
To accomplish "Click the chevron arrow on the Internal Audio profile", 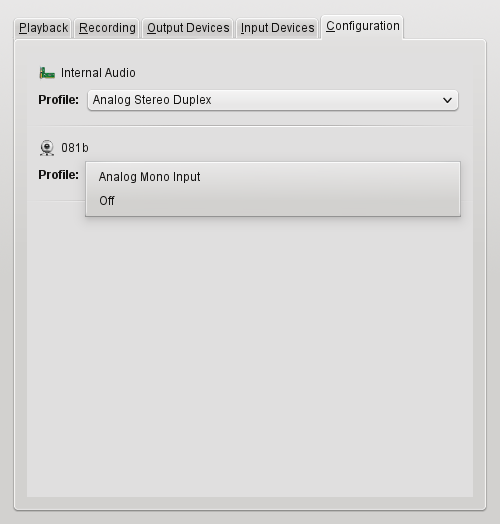I will pyautogui.click(x=447, y=100).
